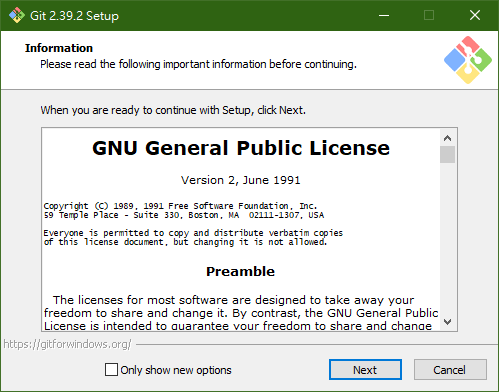Click the Information page heading
499x392 pixels.
click(59, 48)
